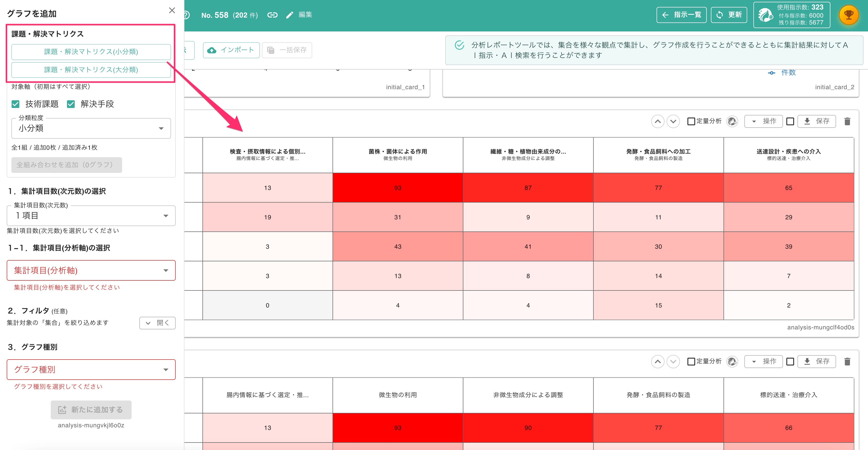This screenshot has height=450, width=868.
Task: Click AI icon in first matrix toolbar
Action: (x=732, y=121)
